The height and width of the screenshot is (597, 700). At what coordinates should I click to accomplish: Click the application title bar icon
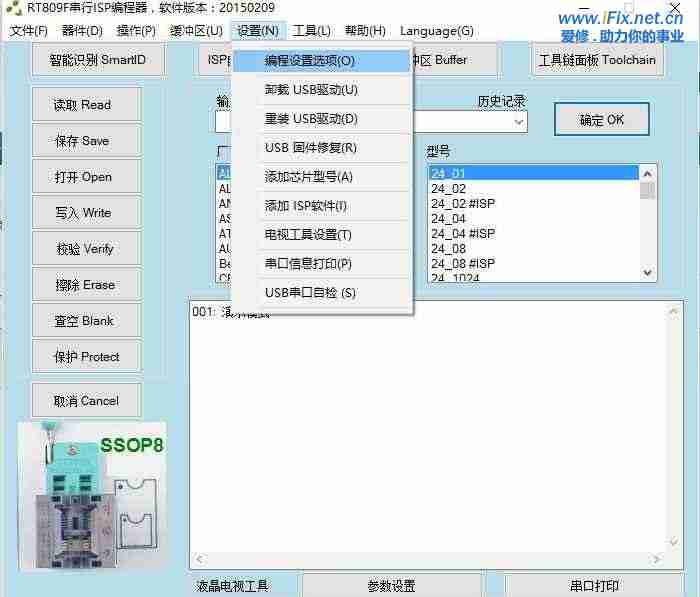(14, 8)
